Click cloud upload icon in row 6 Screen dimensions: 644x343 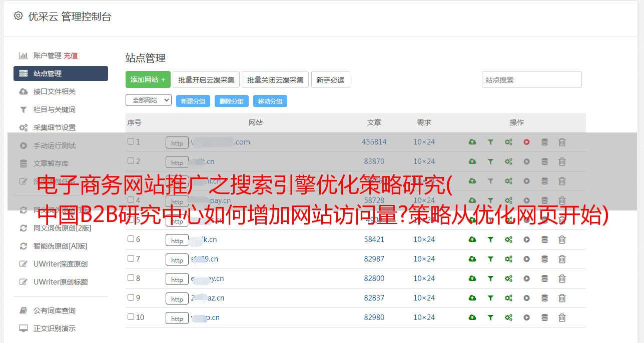472,239
